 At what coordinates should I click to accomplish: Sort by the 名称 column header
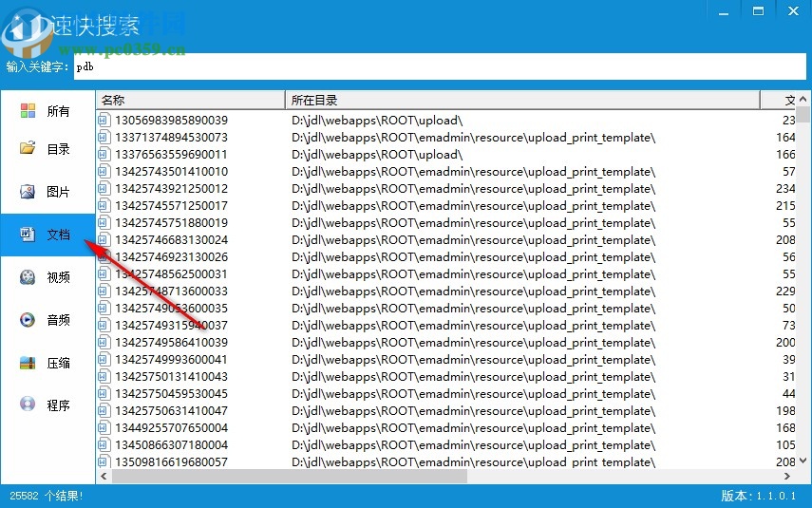191,100
